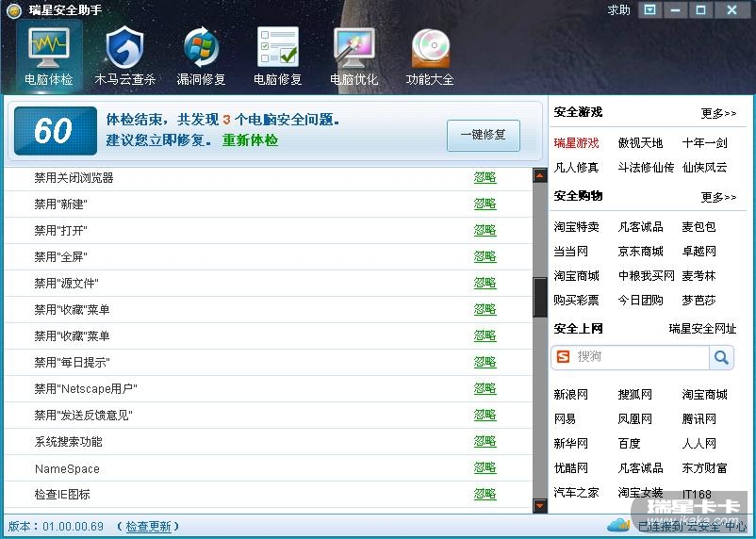Image resolution: width=756 pixels, height=539 pixels.
Task: Open the 电脑修复 computer repair checklist icon
Action: (x=278, y=47)
